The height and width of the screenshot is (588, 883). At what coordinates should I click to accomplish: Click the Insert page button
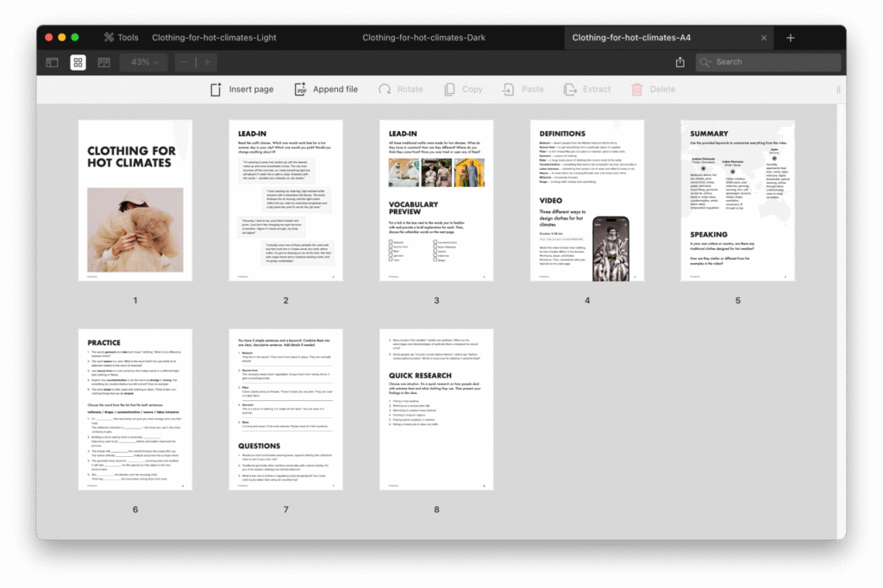pos(241,89)
